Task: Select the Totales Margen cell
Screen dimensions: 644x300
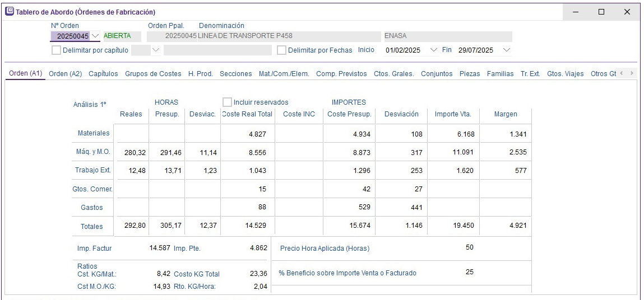Action: (506, 226)
